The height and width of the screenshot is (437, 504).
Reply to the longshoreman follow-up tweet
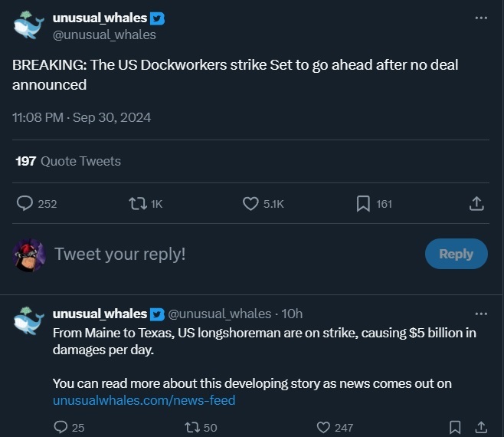(x=61, y=427)
